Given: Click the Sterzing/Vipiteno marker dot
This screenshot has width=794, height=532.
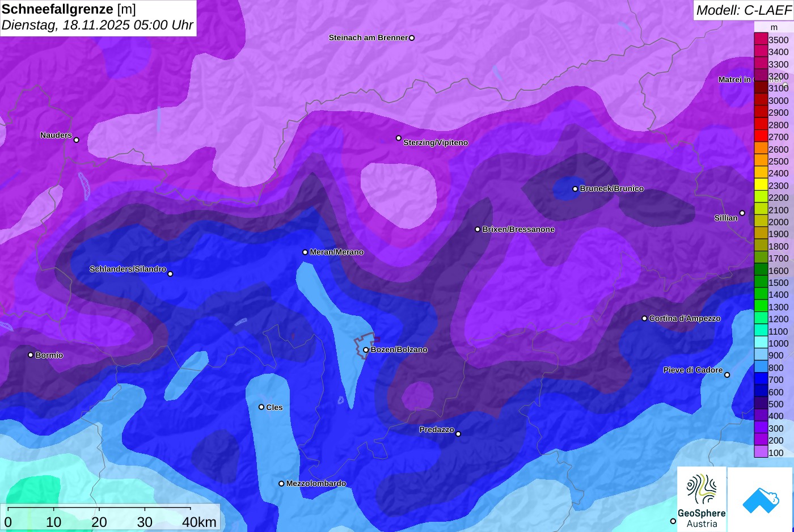Looking at the screenshot, I should point(399,138).
